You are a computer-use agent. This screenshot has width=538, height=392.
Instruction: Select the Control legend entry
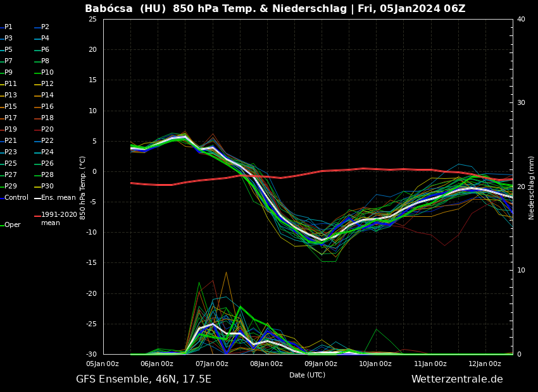point(16,198)
